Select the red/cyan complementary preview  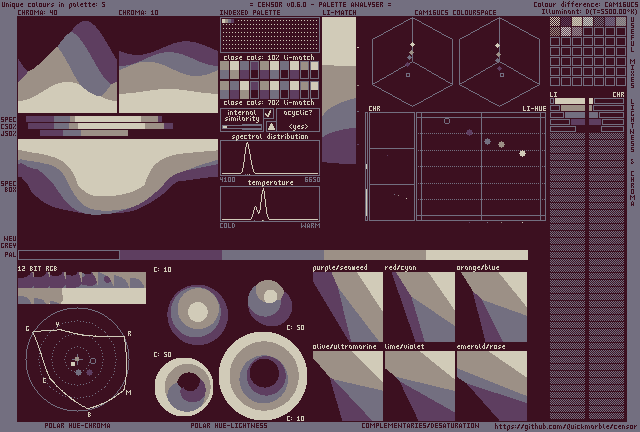click(x=419, y=307)
